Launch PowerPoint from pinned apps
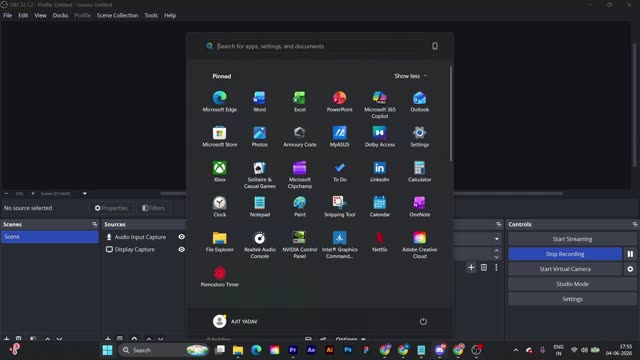This screenshot has width=640, height=360. tap(340, 101)
